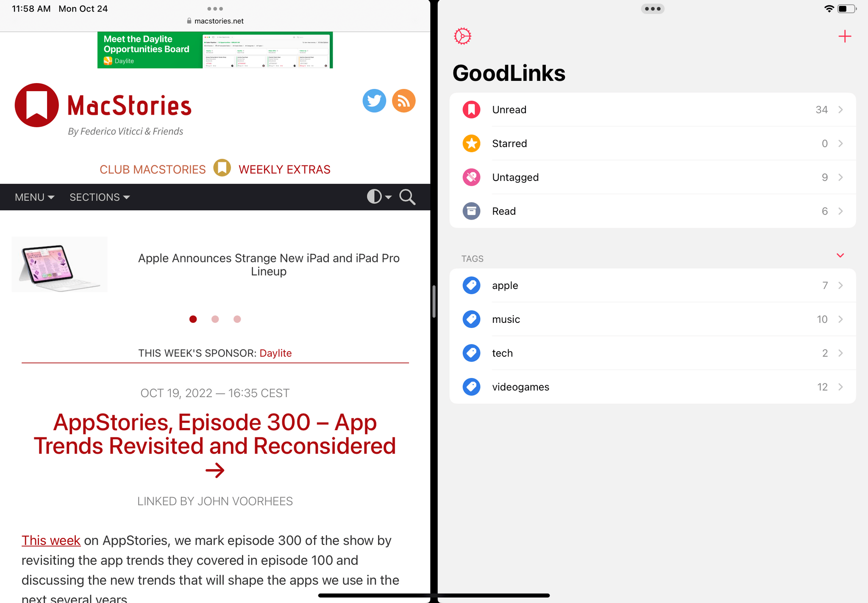Click the apple tag to filter links
Screen dimensions: 868x603
click(652, 285)
